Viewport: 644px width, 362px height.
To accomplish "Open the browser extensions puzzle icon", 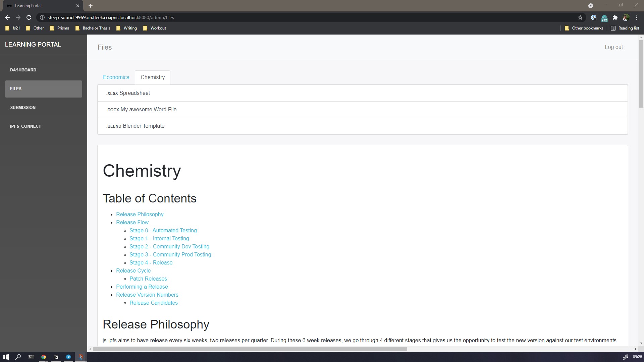I will 615,17.
